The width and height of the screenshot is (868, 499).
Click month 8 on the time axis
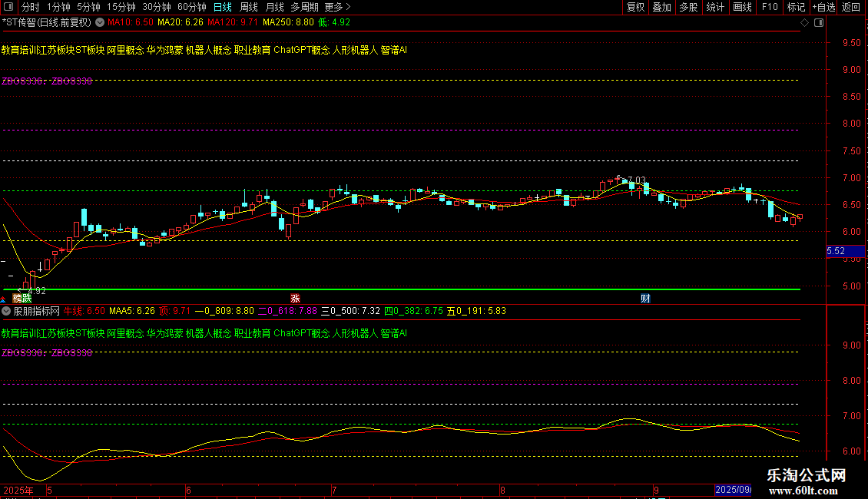502,491
